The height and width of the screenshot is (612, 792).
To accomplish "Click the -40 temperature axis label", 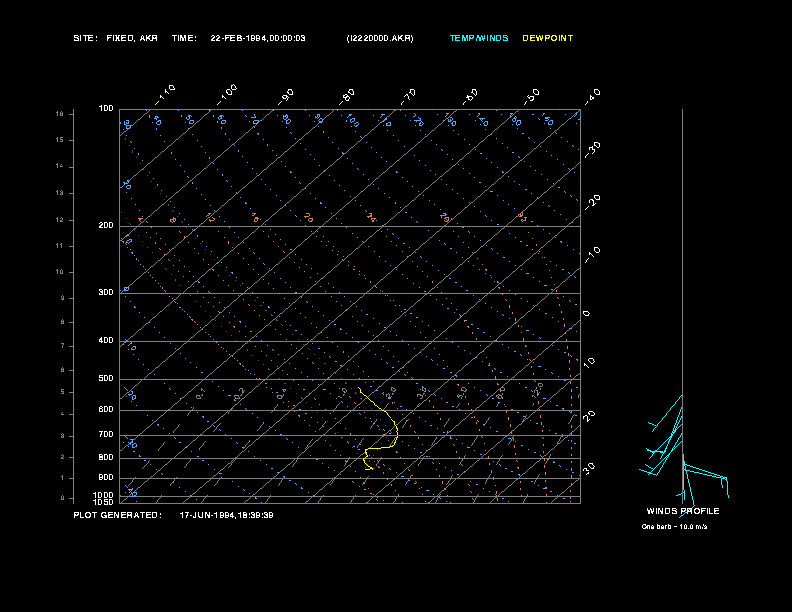I will [x=592, y=97].
